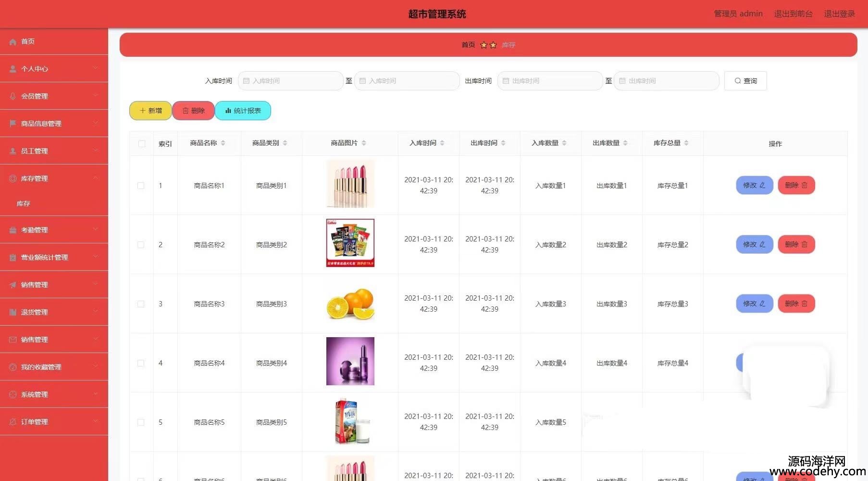
Task: Open the lipstick image in row 1
Action: coord(350,184)
